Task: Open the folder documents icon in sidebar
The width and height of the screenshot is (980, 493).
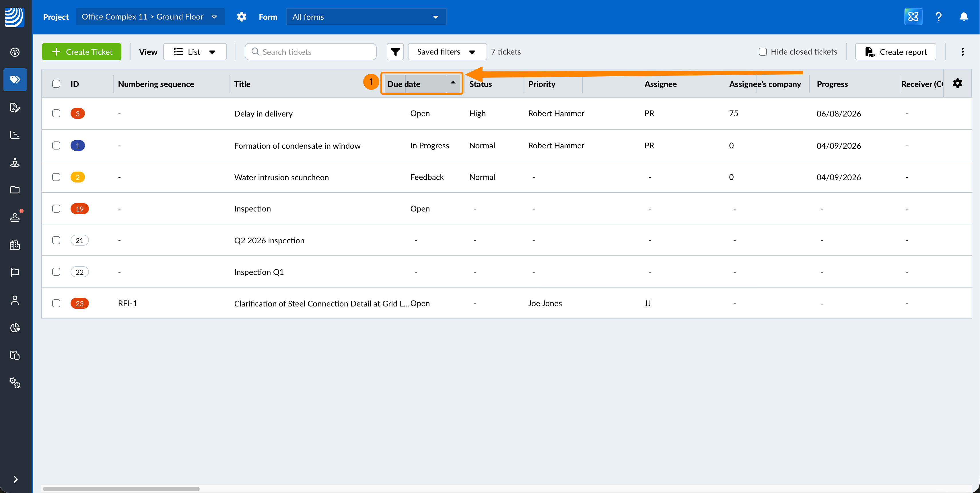Action: [x=15, y=190]
